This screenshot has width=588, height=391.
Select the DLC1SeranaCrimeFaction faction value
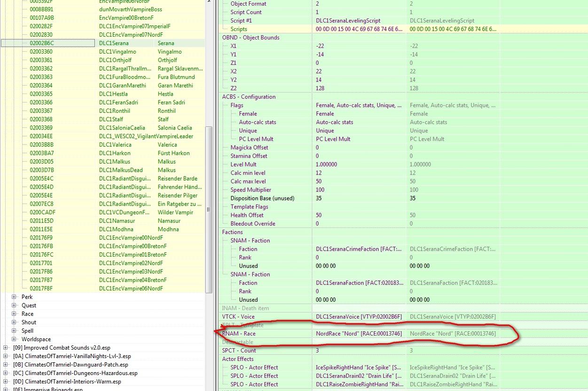(x=359, y=249)
